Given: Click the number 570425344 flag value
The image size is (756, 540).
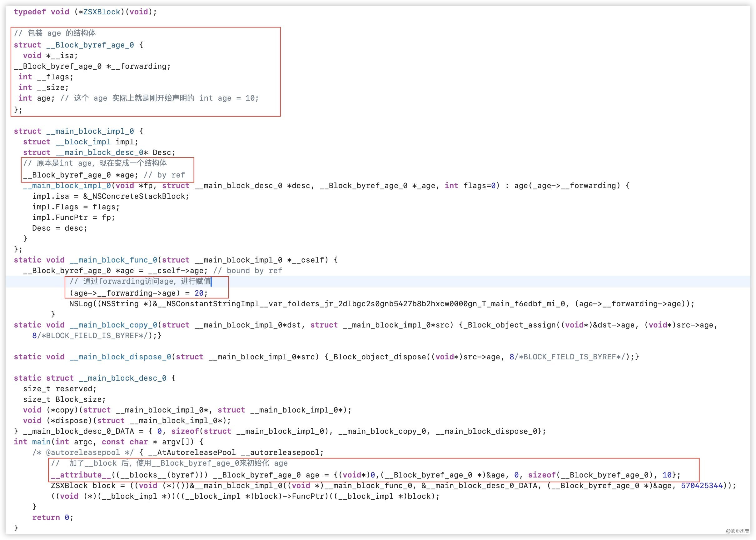Looking at the screenshot, I should pyautogui.click(x=702, y=485).
